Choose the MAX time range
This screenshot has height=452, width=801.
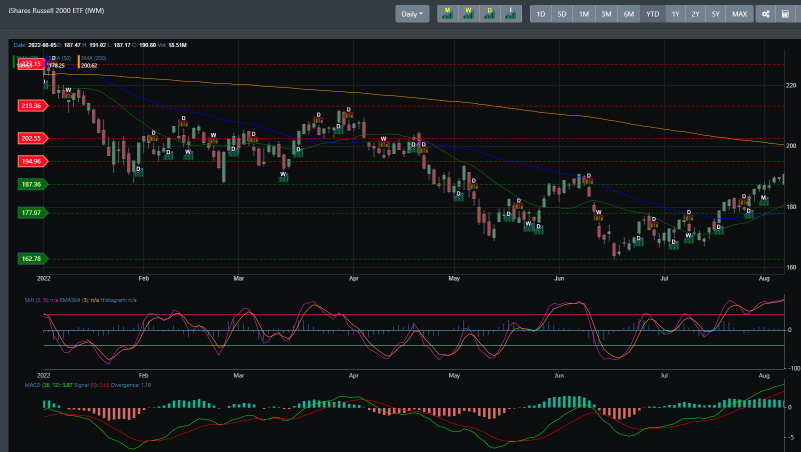coord(739,14)
